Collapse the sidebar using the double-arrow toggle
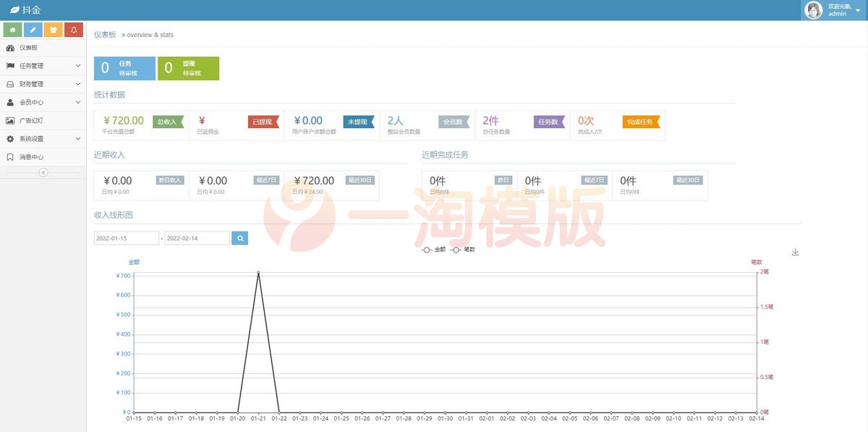 coord(43,172)
